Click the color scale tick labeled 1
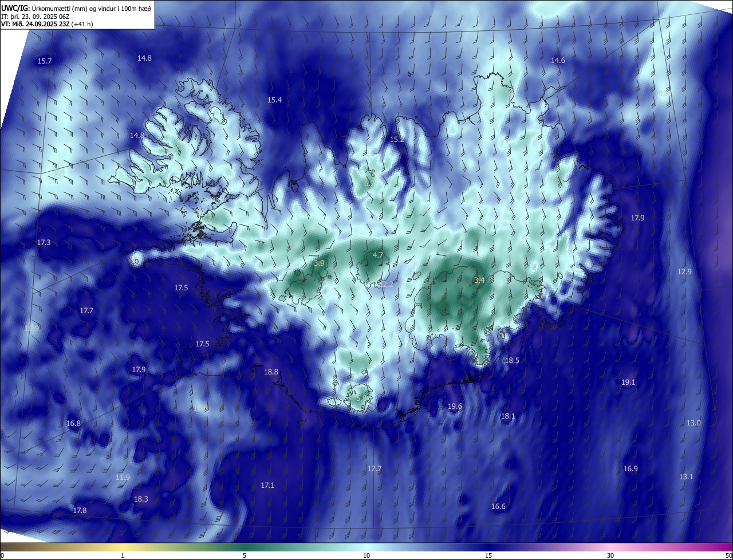The height and width of the screenshot is (560, 733). pos(123,555)
